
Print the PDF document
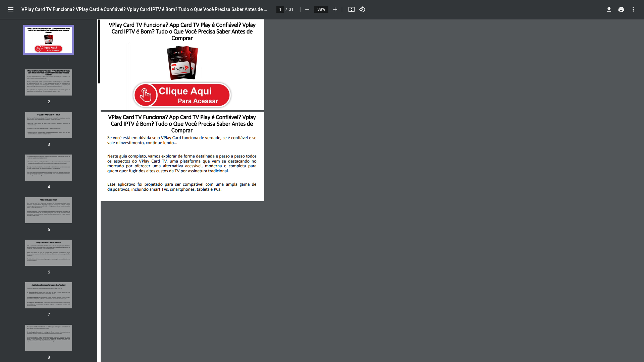coord(621,9)
